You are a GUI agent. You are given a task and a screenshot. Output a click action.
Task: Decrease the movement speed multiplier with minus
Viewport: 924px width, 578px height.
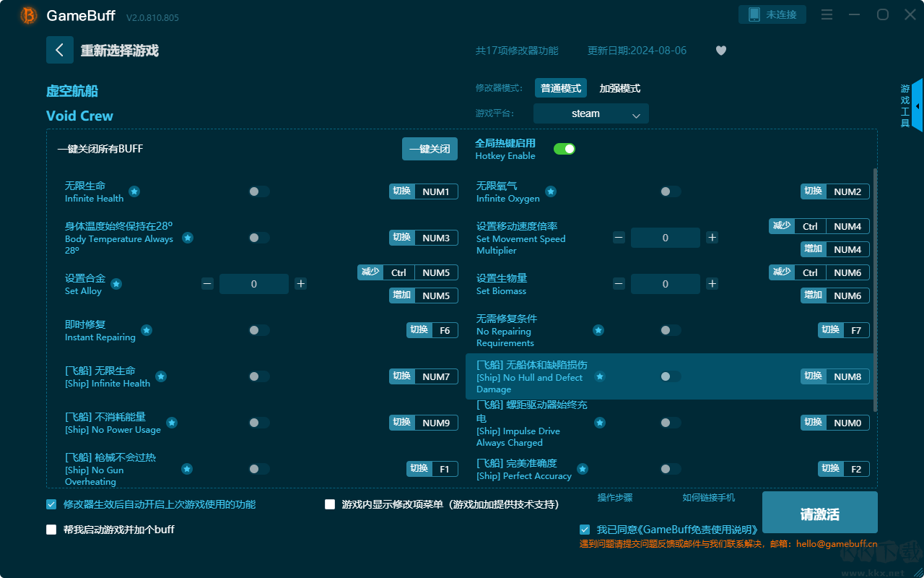(619, 238)
